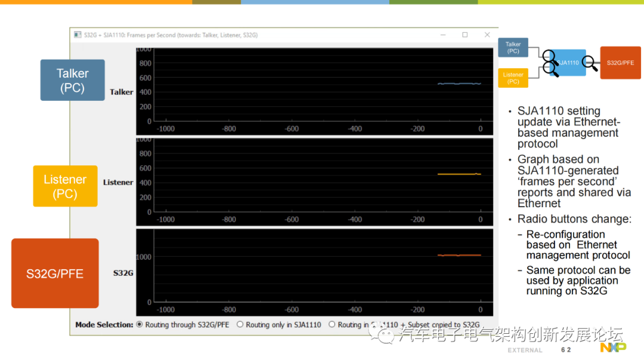Click the EXTERNAL footer label

(525, 350)
